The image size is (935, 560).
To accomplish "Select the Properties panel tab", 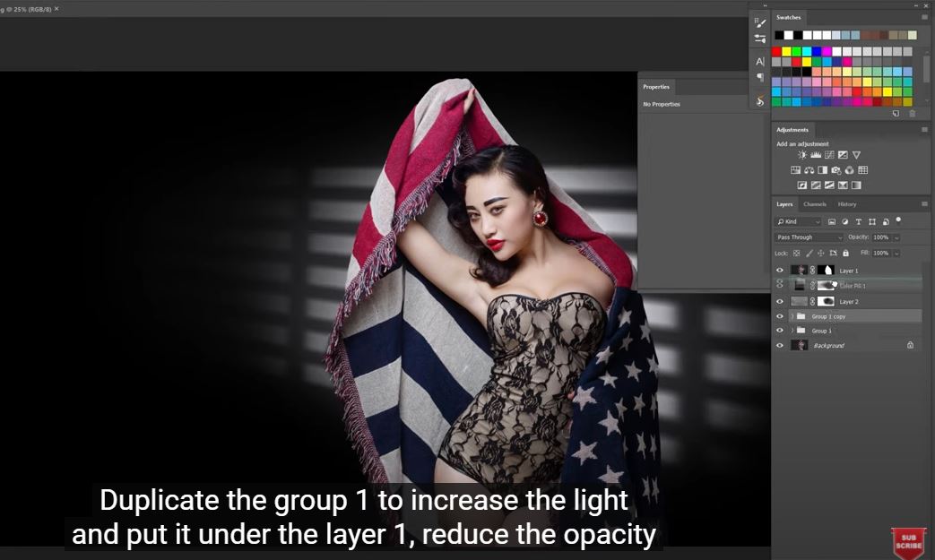I will point(656,87).
